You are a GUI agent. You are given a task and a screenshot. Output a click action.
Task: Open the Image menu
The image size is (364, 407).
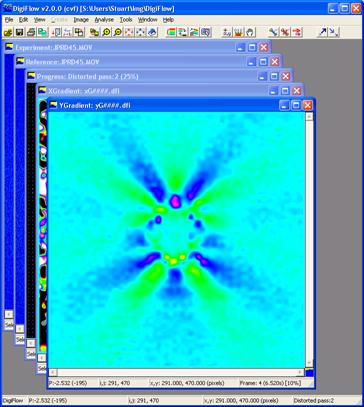click(x=81, y=20)
